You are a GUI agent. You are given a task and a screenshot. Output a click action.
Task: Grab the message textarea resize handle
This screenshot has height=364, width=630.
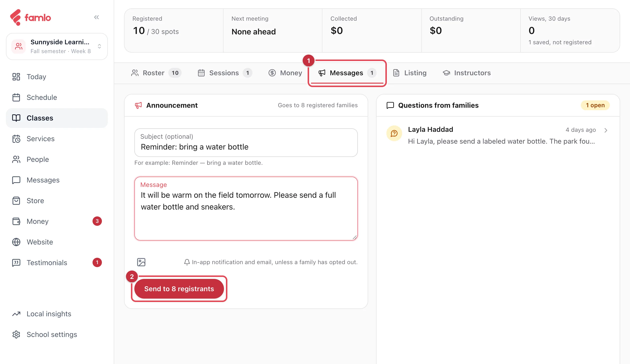click(x=355, y=237)
